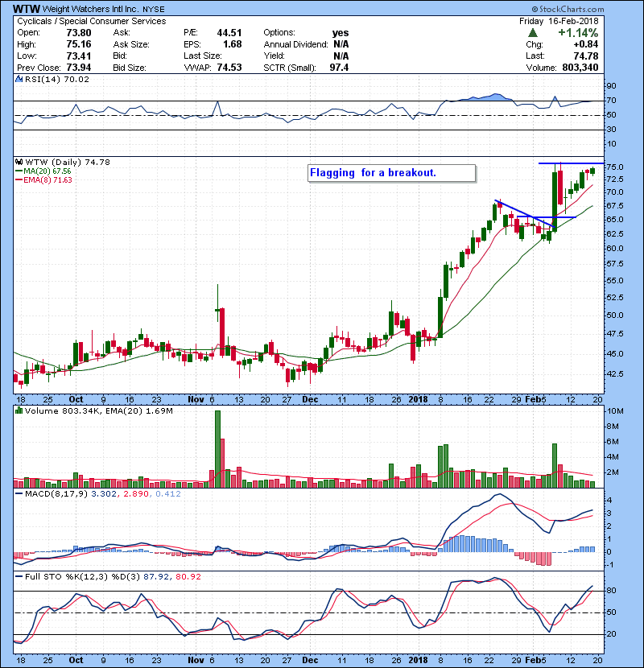Click the Volume 803.34K, EMA(20) 1.69M label

(99, 410)
